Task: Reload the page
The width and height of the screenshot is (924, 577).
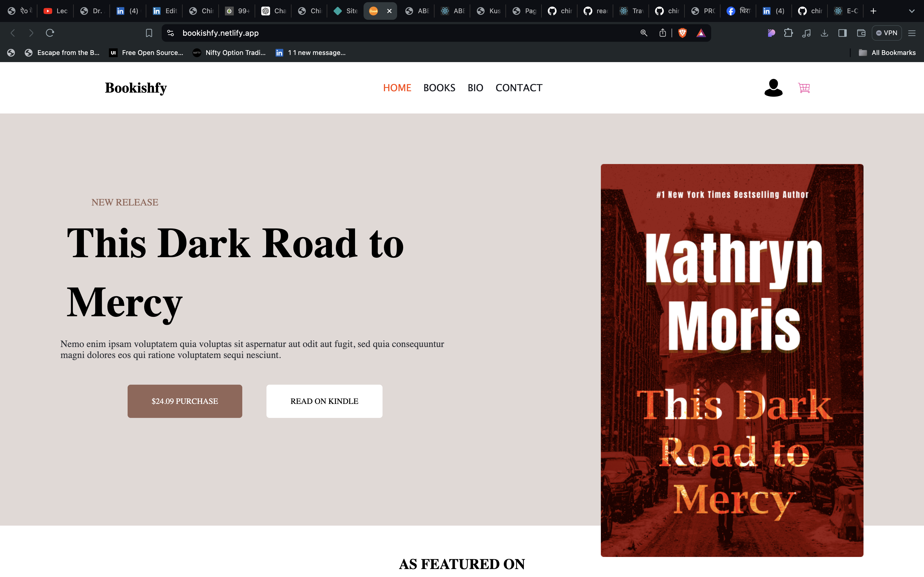Action: 50,33
